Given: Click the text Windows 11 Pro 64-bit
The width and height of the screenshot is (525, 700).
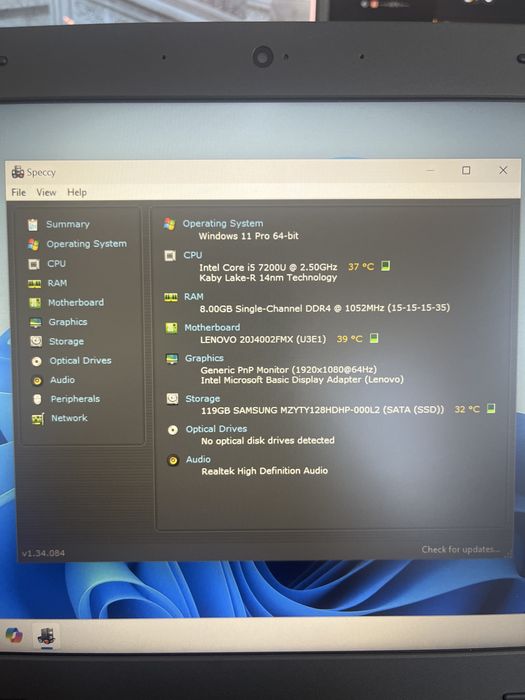Looking at the screenshot, I should (x=249, y=236).
